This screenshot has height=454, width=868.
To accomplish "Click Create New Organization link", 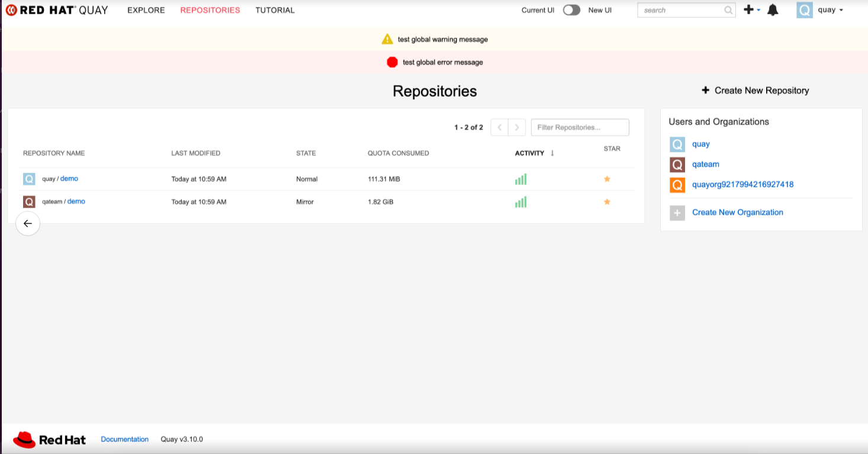I will point(738,212).
